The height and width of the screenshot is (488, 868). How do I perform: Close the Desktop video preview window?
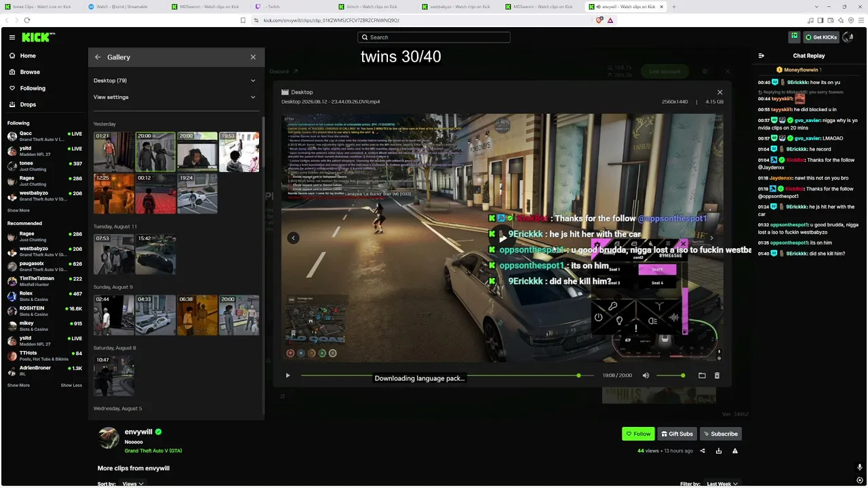[x=719, y=92]
